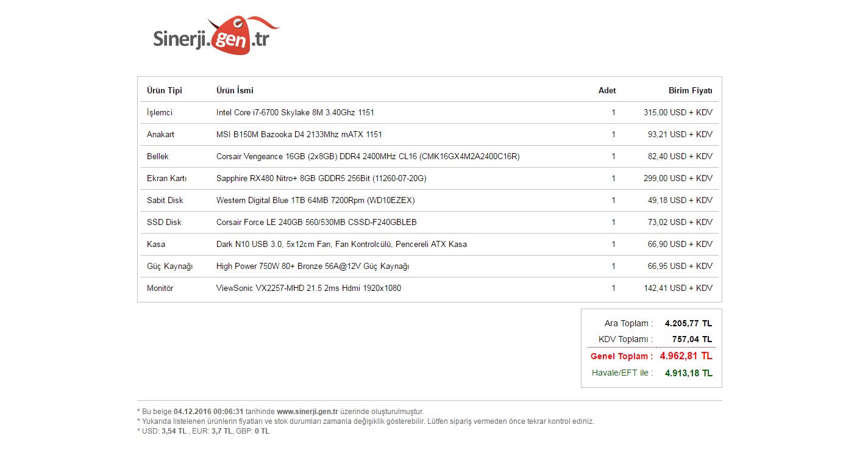Click the grand total 4.962,81 TL
Screen dimensions: 868x458
pyautogui.click(x=686, y=356)
